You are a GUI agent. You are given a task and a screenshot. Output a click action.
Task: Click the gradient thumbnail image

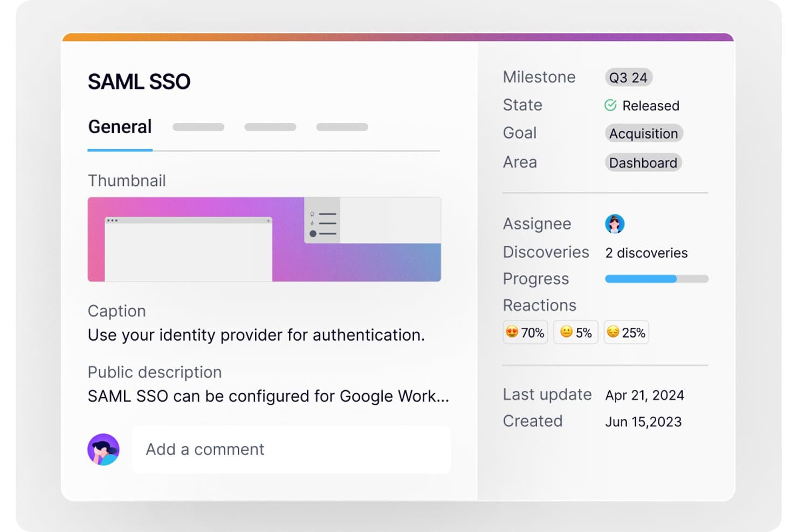[x=264, y=239]
